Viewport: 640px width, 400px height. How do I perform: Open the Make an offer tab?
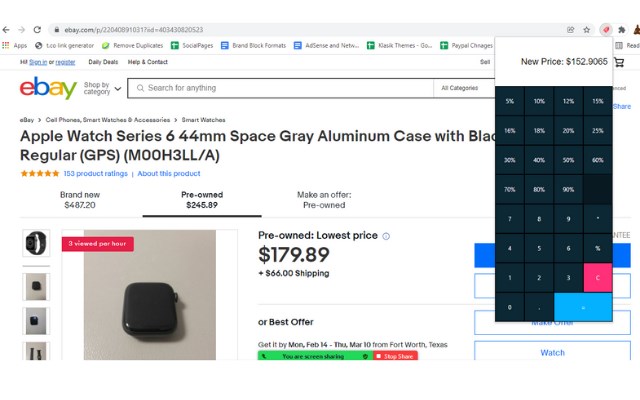pyautogui.click(x=323, y=200)
